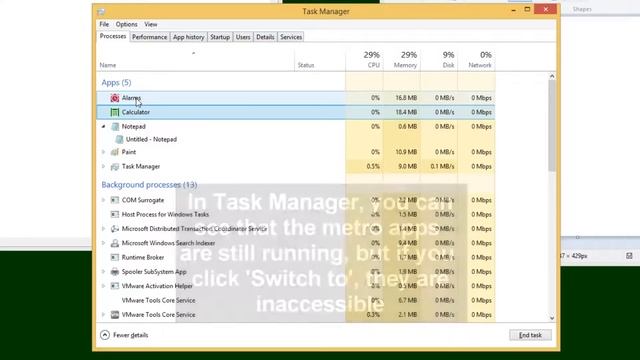Image resolution: width=640 pixels, height=360 pixels.
Task: Sort by the Status column header
Action: tap(320, 60)
